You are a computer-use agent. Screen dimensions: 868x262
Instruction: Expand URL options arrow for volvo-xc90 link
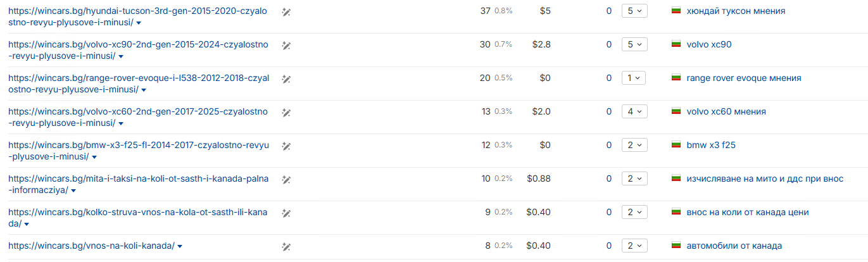pos(120,56)
